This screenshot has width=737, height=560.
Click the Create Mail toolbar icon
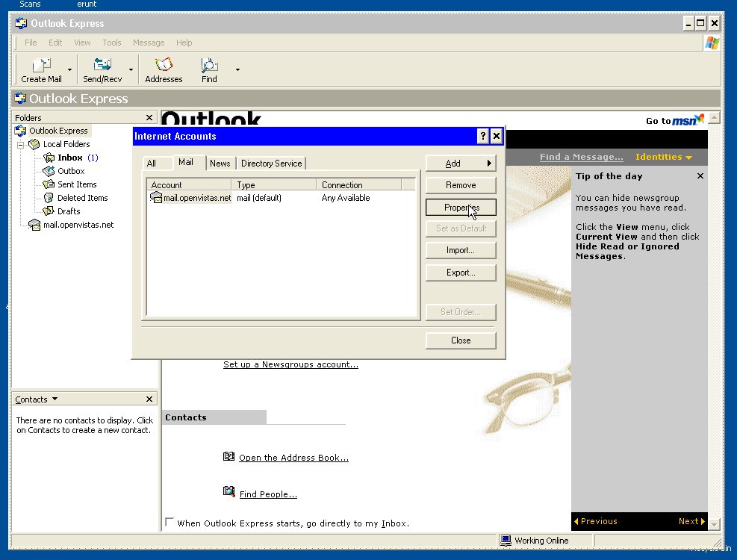pos(41,65)
